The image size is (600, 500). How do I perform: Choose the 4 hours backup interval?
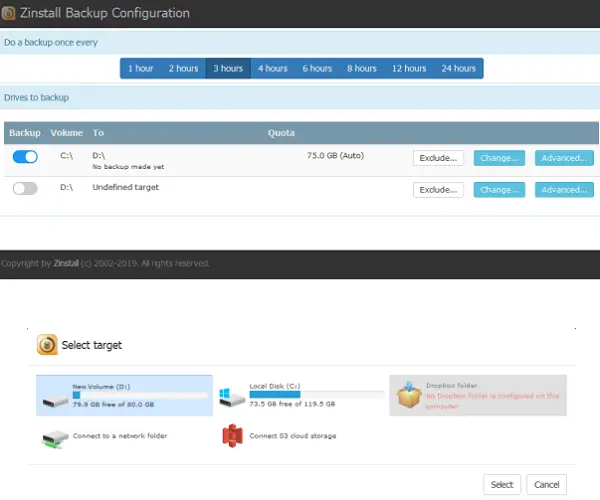pyautogui.click(x=273, y=68)
